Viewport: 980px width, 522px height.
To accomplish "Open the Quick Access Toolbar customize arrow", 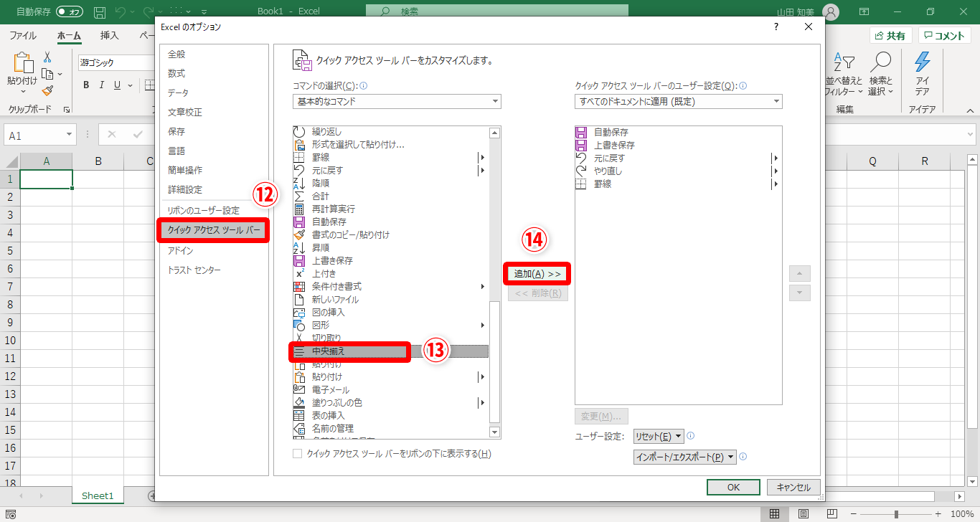I will pos(204,13).
